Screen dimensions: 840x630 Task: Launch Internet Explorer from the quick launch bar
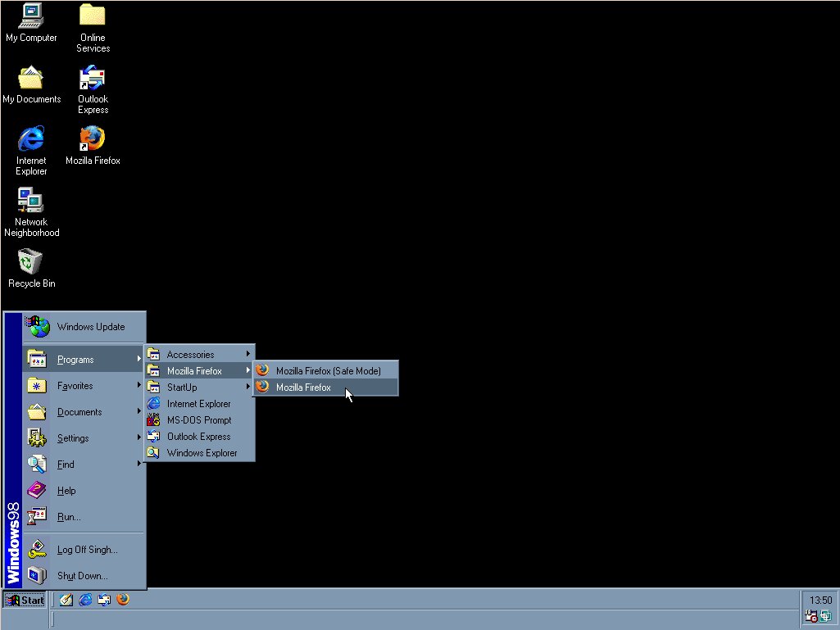tap(85, 600)
